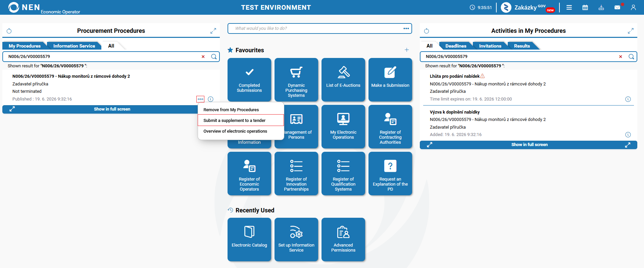Open the messages envelope icon

point(617,7)
